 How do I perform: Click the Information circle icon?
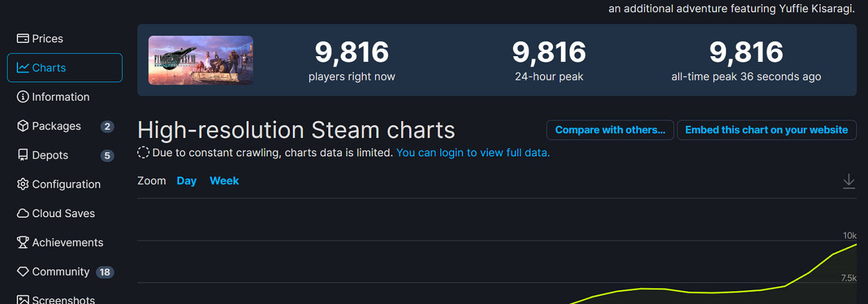pos(23,97)
